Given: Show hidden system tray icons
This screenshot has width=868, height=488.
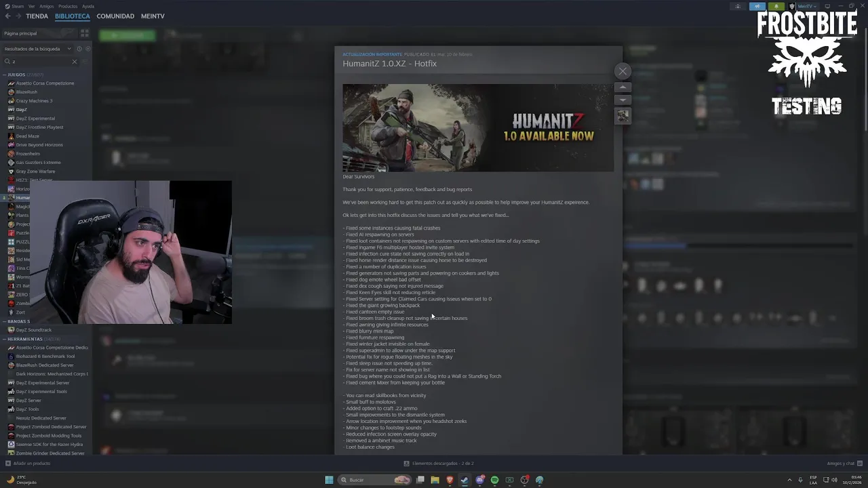Looking at the screenshot, I should coord(789,480).
